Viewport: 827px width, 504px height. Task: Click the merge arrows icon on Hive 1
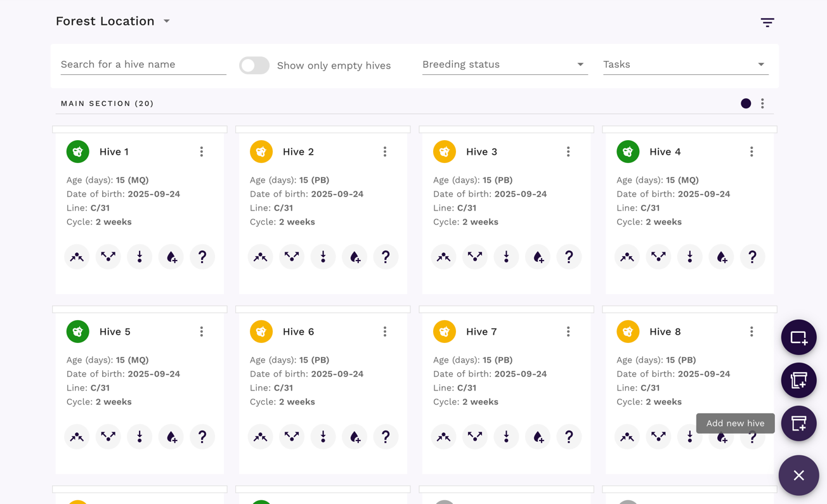coord(77,257)
